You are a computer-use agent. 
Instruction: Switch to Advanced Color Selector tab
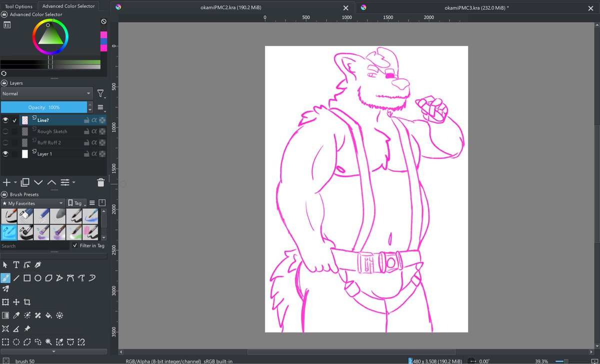tap(69, 6)
